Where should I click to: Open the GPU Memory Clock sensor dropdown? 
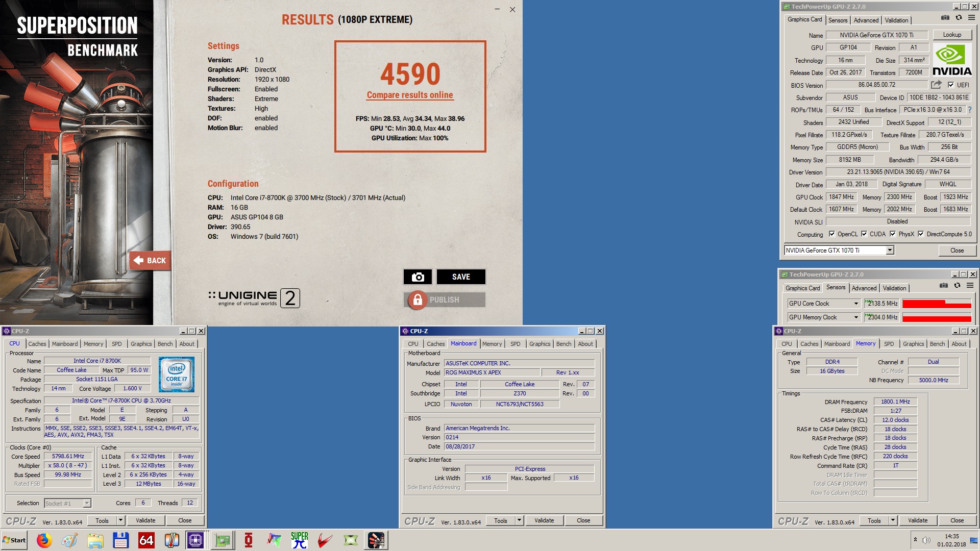tap(856, 317)
